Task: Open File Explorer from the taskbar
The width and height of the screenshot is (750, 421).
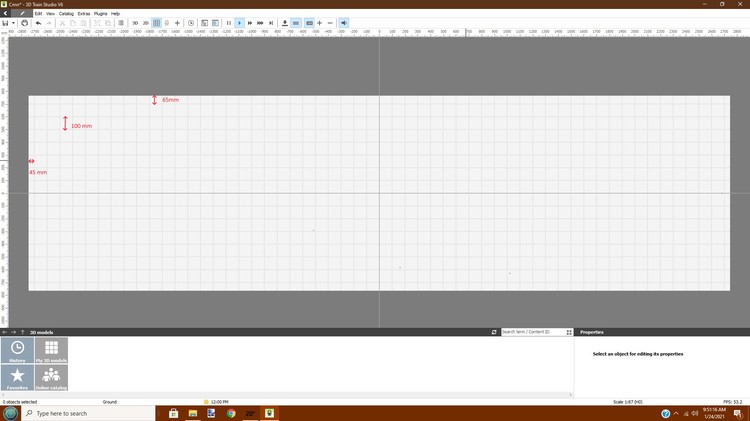Action: pyautogui.click(x=193, y=413)
